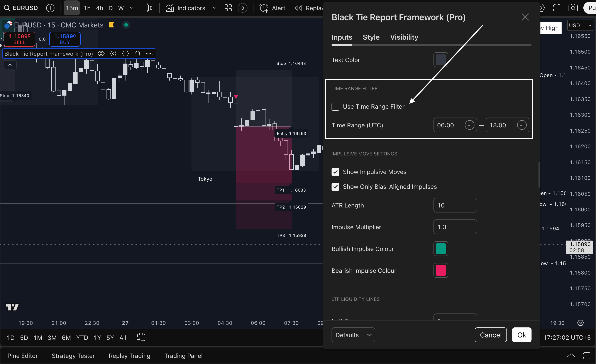Enter fullscreen mode icon
Viewport: 596px width, 364px height.
pos(557,8)
